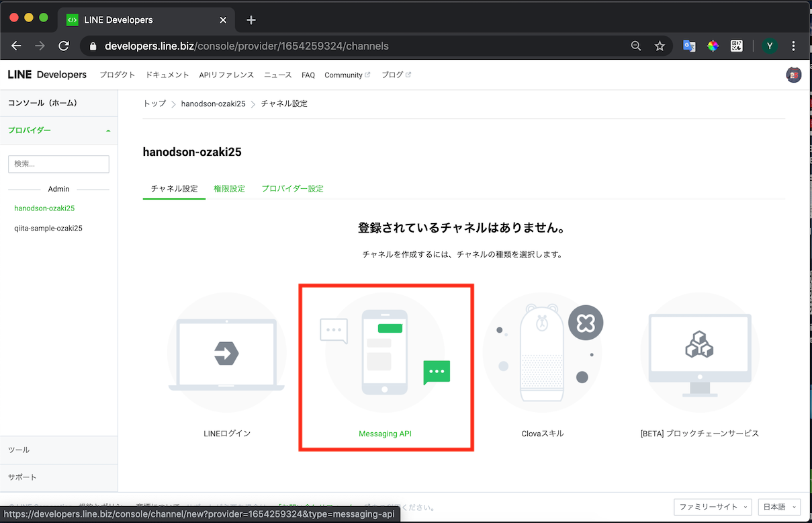
Task: Click the チャネル設定 breadcrumb text
Action: (x=284, y=104)
